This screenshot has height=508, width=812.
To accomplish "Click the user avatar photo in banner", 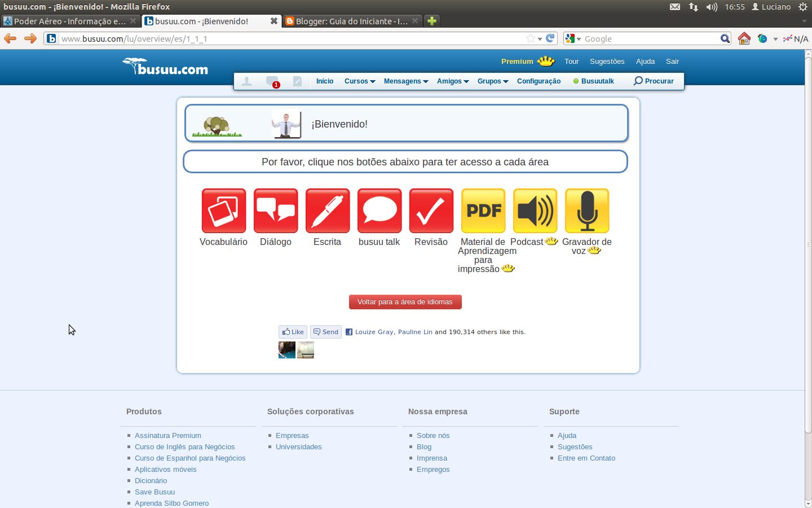I will pos(286,124).
